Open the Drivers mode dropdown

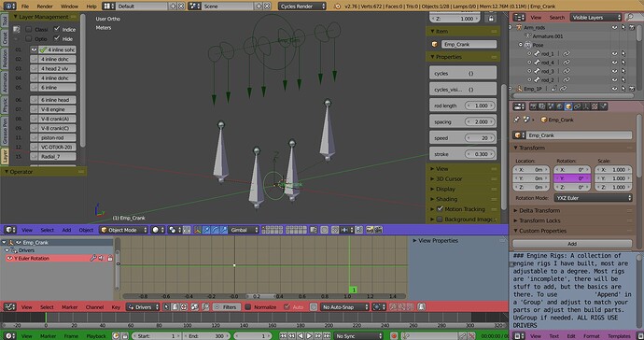click(142, 306)
